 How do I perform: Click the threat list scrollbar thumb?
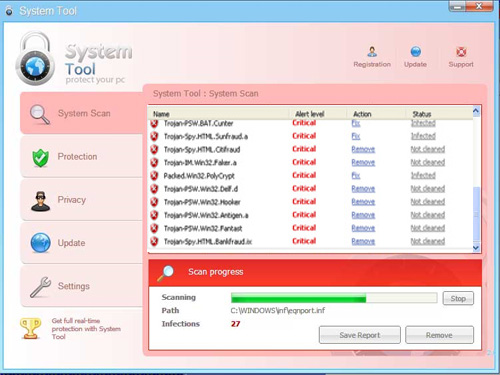click(x=476, y=213)
